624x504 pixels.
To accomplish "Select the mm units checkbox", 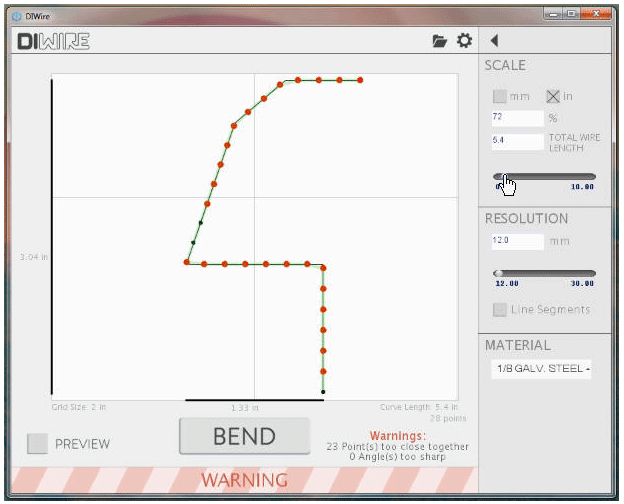I will (500, 97).
